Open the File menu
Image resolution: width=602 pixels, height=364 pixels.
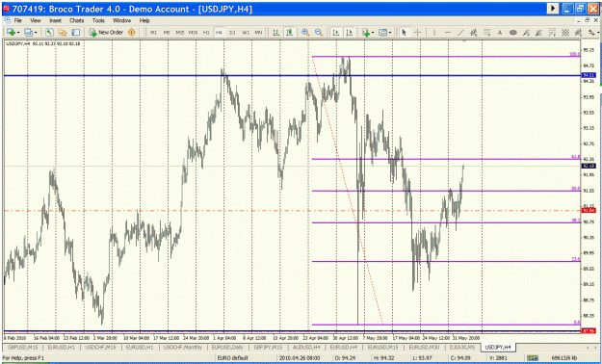(18, 20)
